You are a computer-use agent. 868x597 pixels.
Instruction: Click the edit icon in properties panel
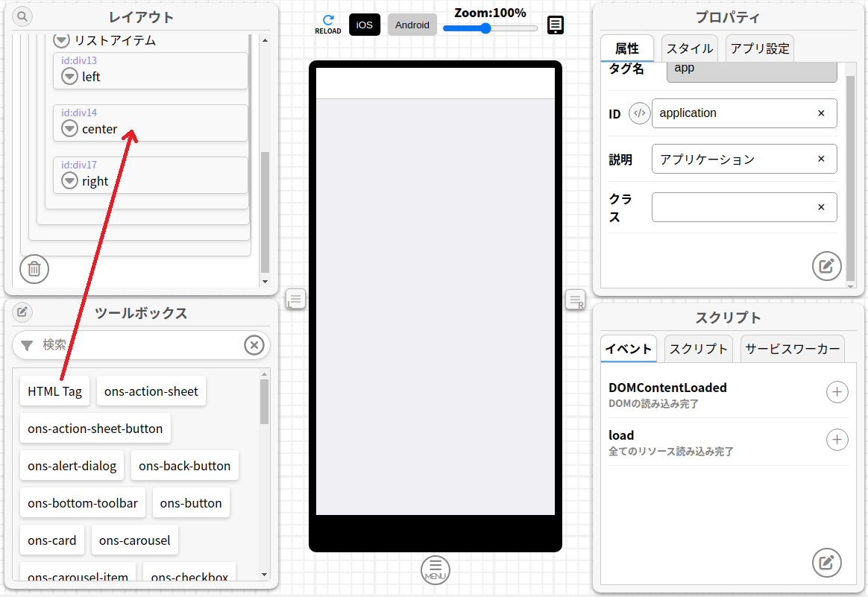pyautogui.click(x=826, y=266)
